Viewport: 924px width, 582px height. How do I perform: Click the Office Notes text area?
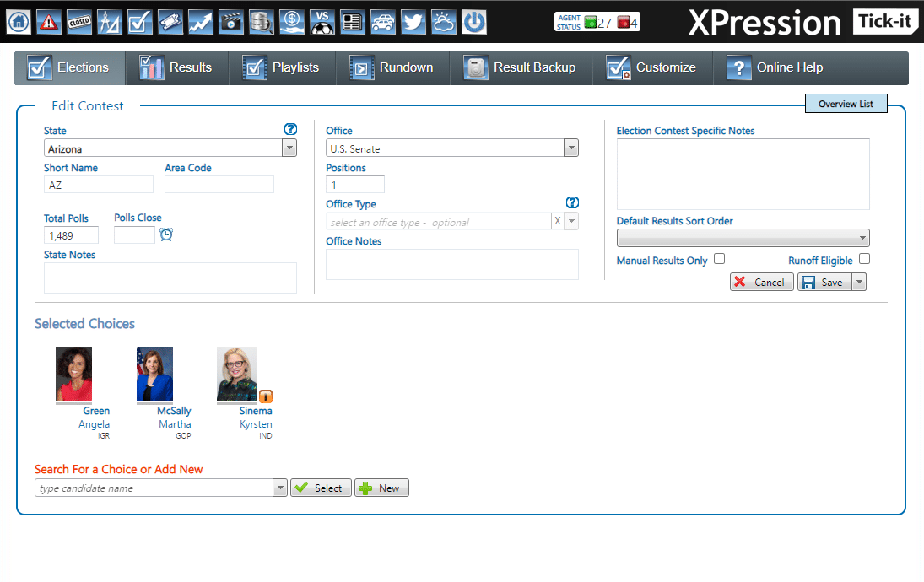coord(452,265)
